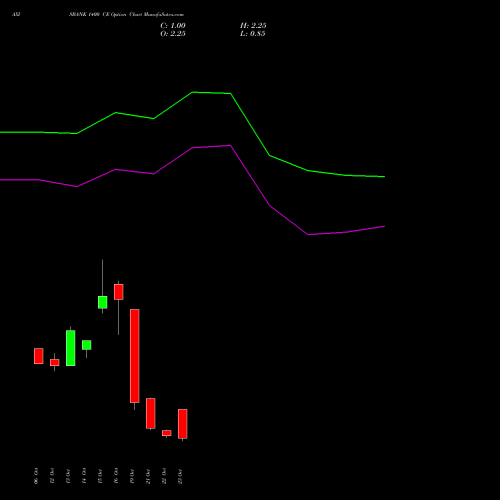Click the 12 Oct date label
Viewport: 500px width, 500px height.
click(x=52, y=476)
